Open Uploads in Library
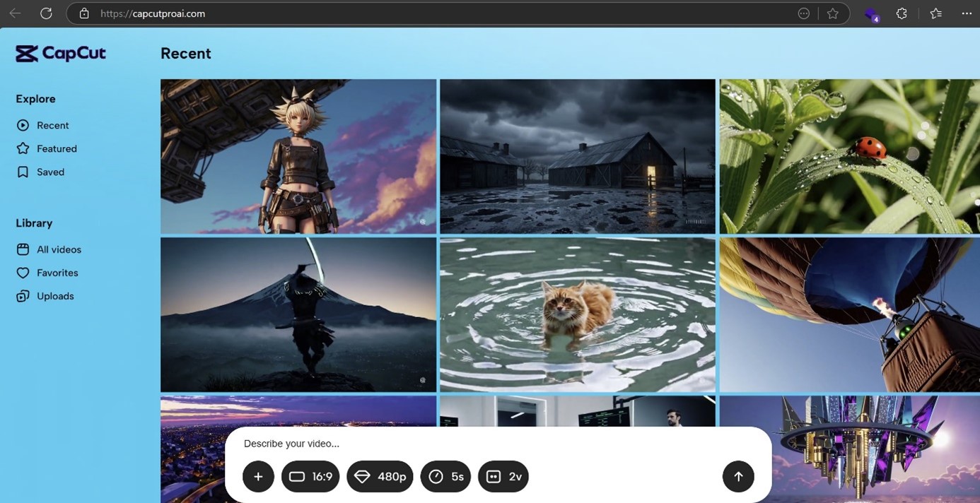The width and height of the screenshot is (980, 503). pos(45,296)
